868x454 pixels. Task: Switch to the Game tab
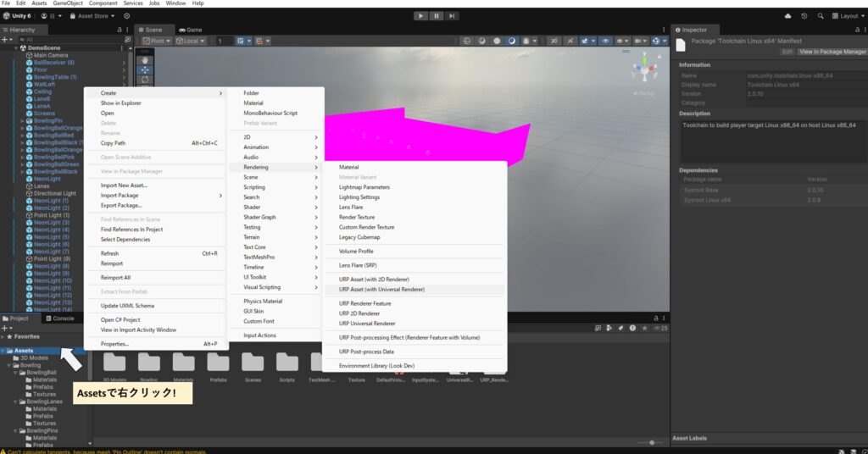pyautogui.click(x=191, y=30)
